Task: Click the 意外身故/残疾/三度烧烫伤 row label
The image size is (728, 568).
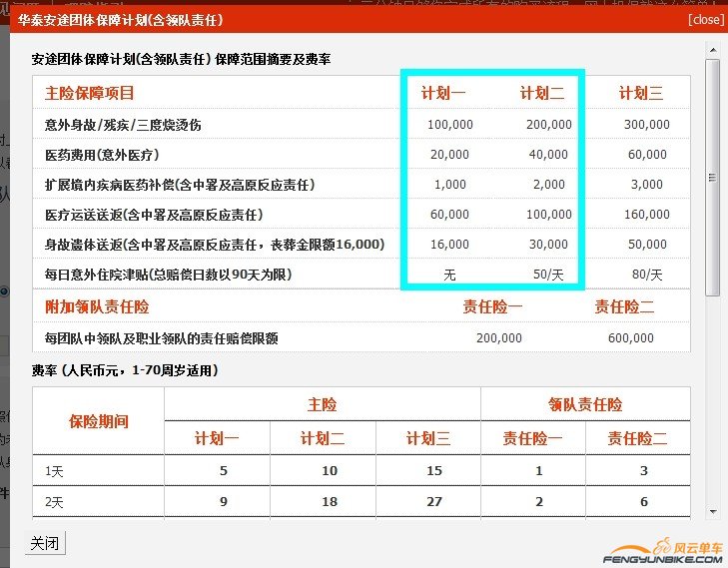Action: 123,125
